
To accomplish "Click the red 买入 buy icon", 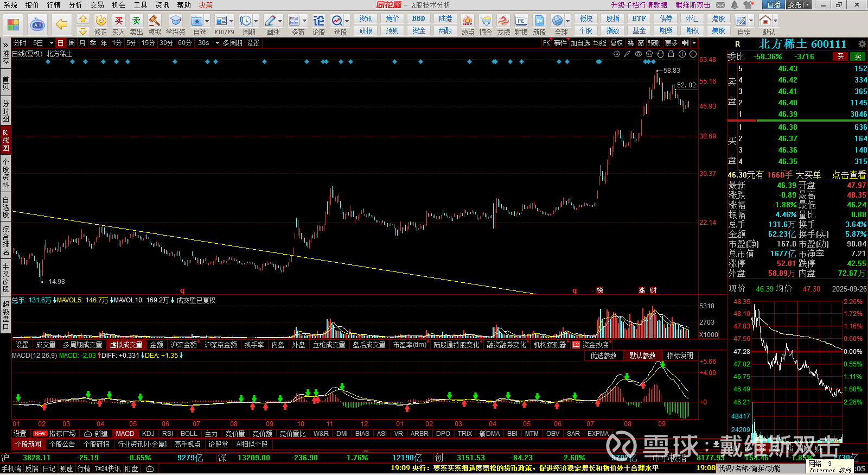I will click(x=119, y=21).
